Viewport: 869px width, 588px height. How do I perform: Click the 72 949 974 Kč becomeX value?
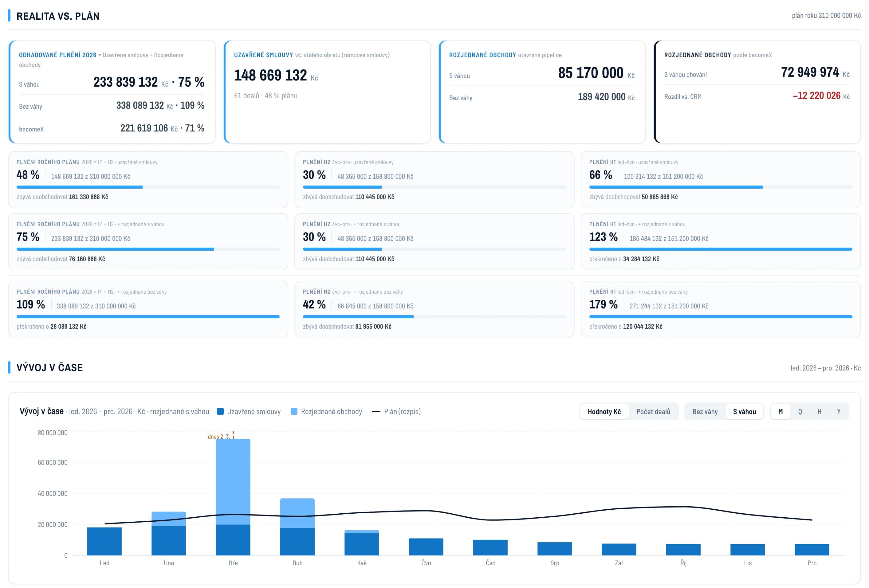(x=815, y=72)
